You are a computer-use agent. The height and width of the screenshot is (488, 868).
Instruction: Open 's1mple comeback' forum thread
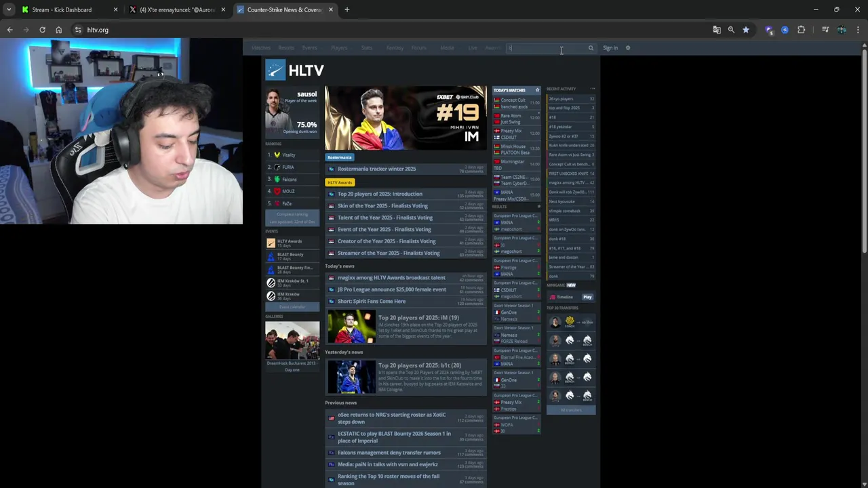click(571, 211)
